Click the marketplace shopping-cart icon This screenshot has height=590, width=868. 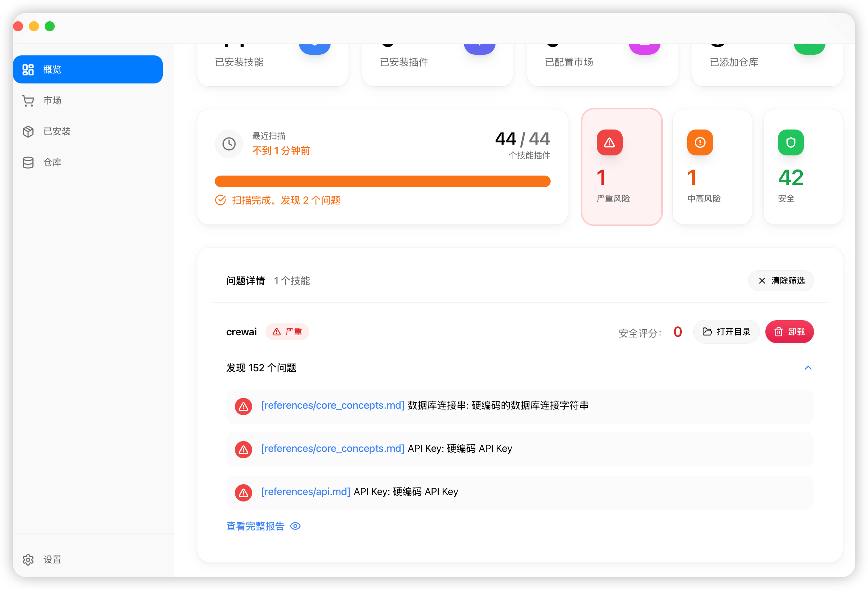[x=28, y=101]
